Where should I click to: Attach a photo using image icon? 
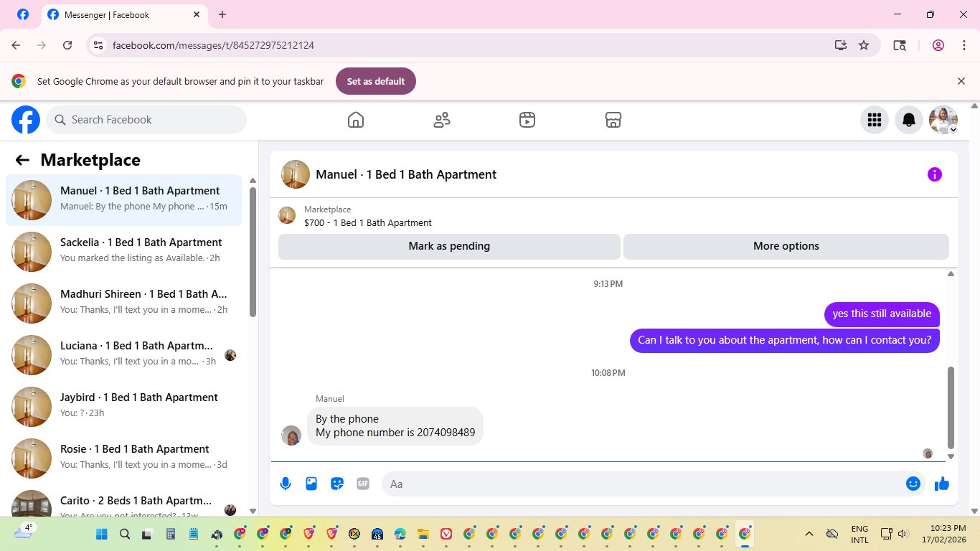coord(311,484)
